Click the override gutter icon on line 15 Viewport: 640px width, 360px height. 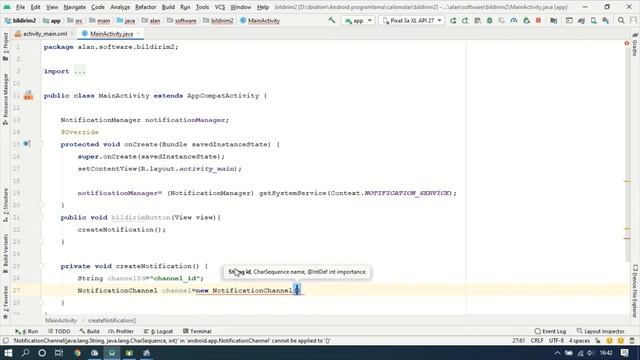point(27,144)
